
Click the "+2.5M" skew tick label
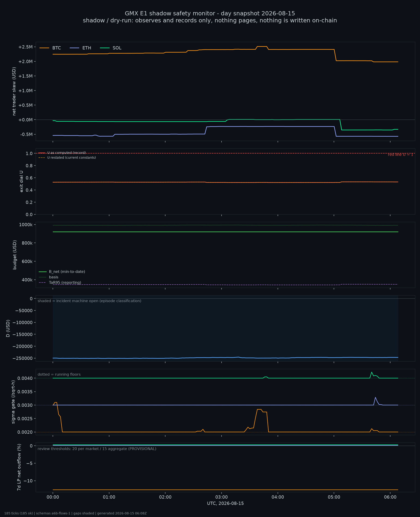(x=25, y=47)
